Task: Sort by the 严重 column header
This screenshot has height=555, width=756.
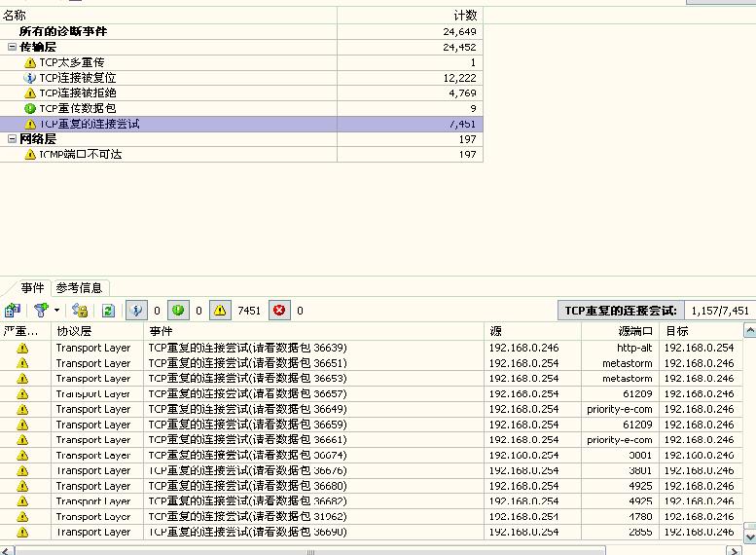Action: pyautogui.click(x=25, y=331)
